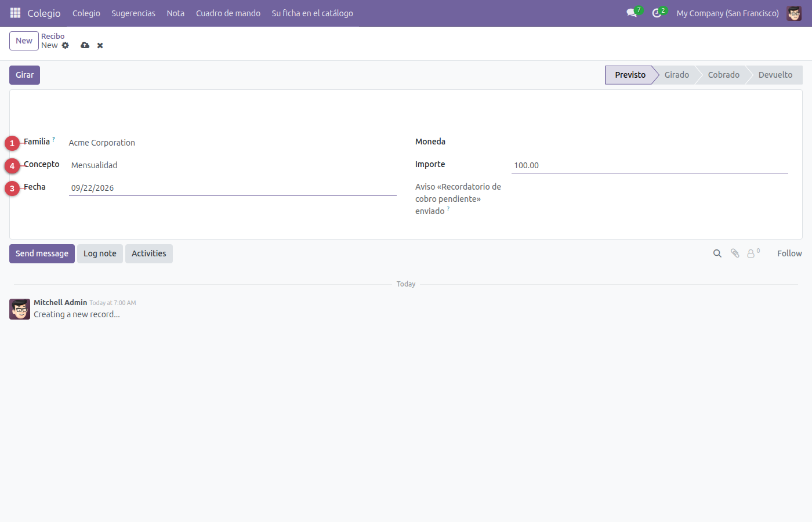The height and width of the screenshot is (522, 812).
Task: Open the activities clock icon
Action: [657, 13]
